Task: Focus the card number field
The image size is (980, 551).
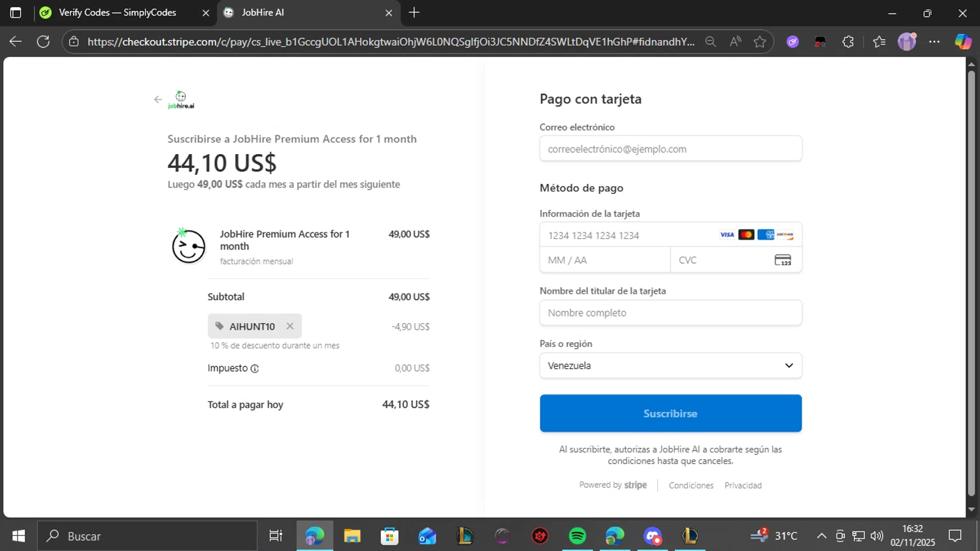Action: coord(670,235)
